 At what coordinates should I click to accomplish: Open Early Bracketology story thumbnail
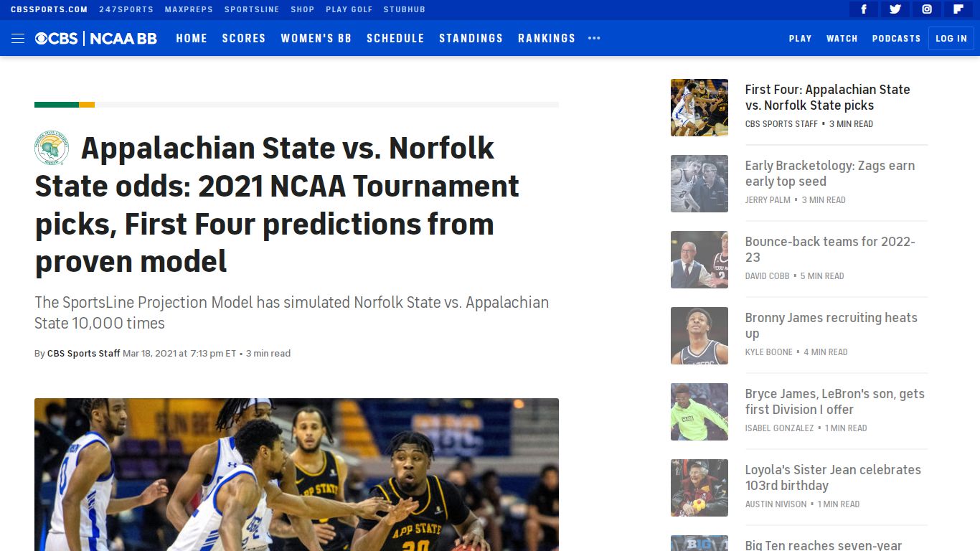(699, 184)
